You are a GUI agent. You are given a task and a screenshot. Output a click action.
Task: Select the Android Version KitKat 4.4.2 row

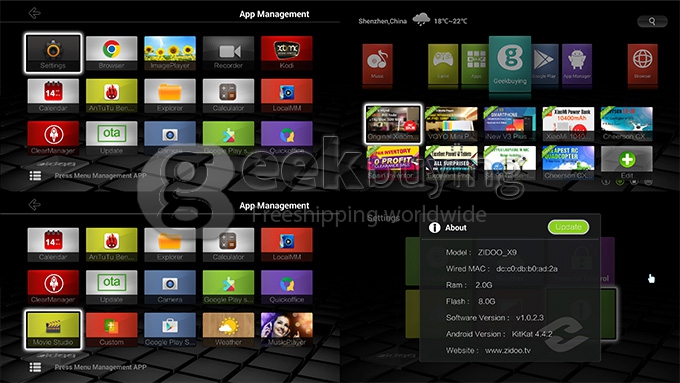tap(499, 334)
